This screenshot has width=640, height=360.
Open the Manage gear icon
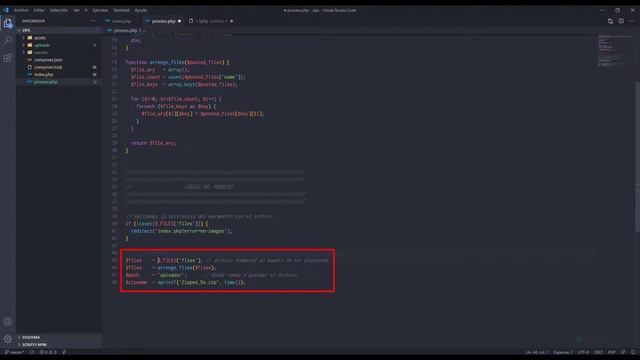[8, 339]
